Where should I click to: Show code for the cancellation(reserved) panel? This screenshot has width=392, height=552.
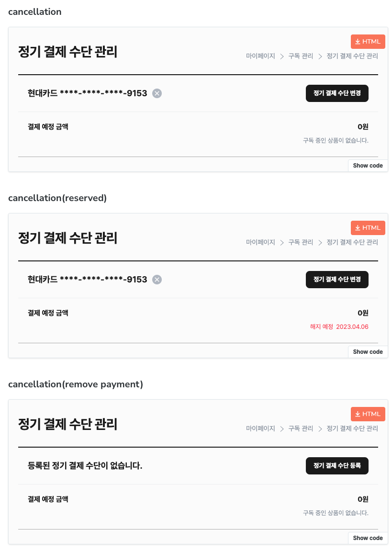pos(368,352)
